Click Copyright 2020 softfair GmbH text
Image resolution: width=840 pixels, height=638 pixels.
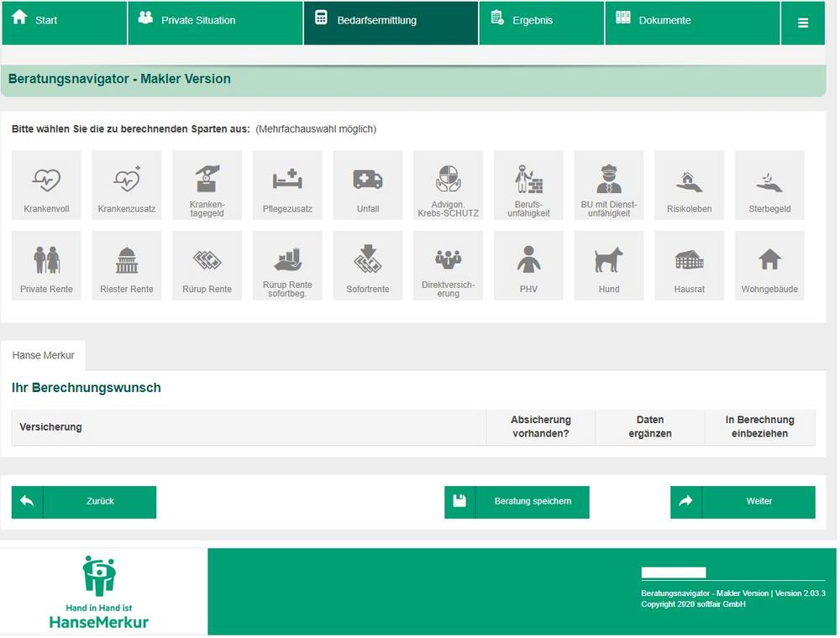tap(693, 604)
